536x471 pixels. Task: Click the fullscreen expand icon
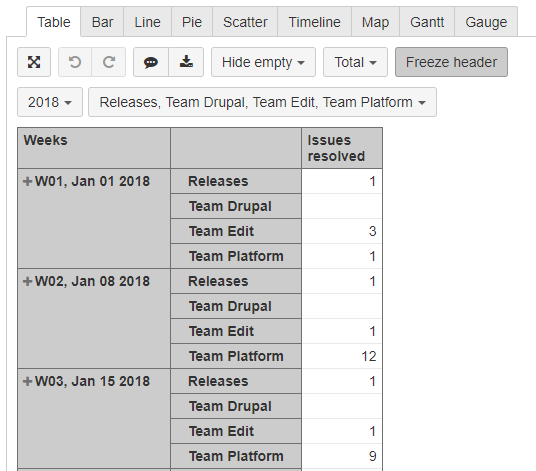(x=34, y=62)
